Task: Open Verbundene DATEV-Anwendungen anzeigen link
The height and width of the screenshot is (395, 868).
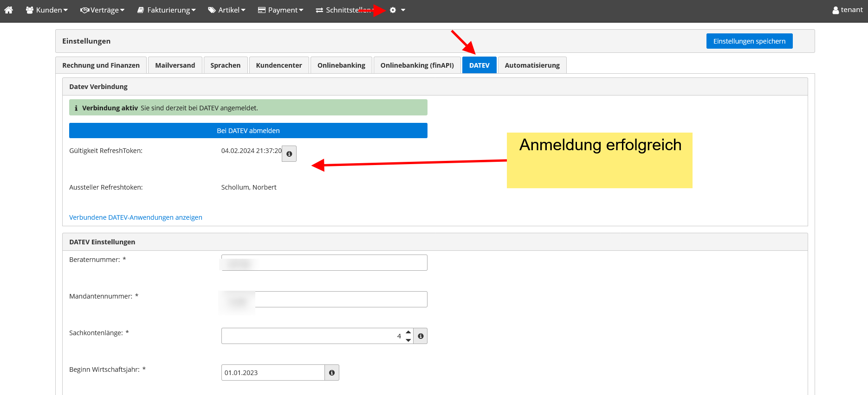Action: click(x=136, y=217)
